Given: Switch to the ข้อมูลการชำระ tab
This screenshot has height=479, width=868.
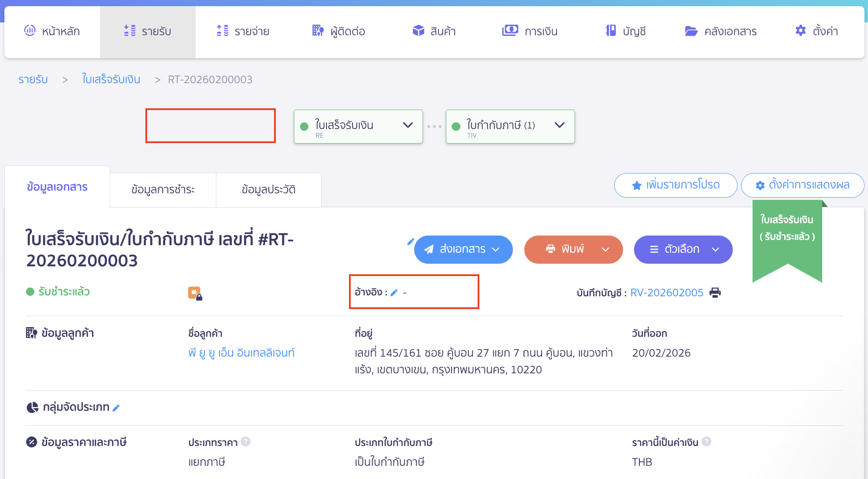Looking at the screenshot, I should 163,189.
